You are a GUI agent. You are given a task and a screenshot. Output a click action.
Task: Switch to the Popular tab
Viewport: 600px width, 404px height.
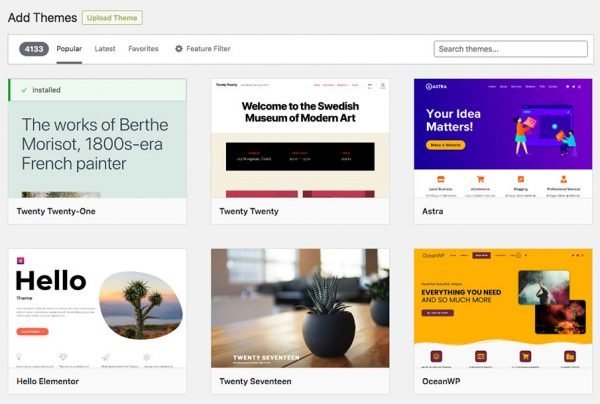point(69,49)
